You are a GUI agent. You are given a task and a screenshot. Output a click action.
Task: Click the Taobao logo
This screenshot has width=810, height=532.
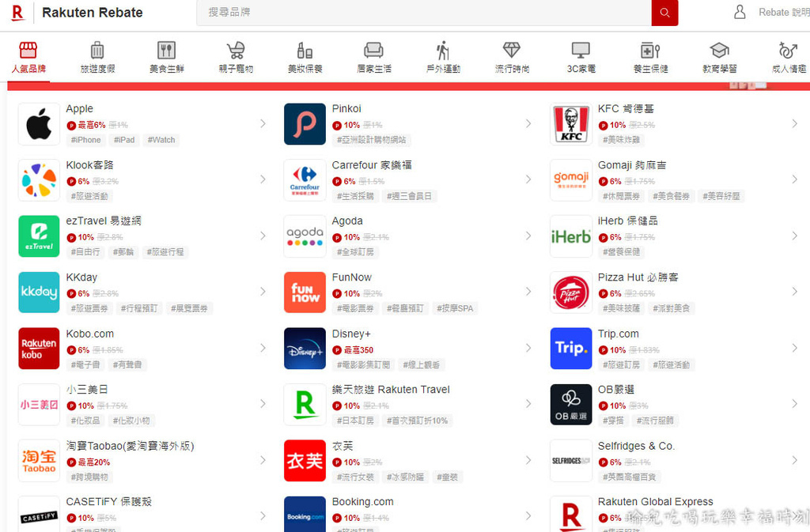[40, 461]
